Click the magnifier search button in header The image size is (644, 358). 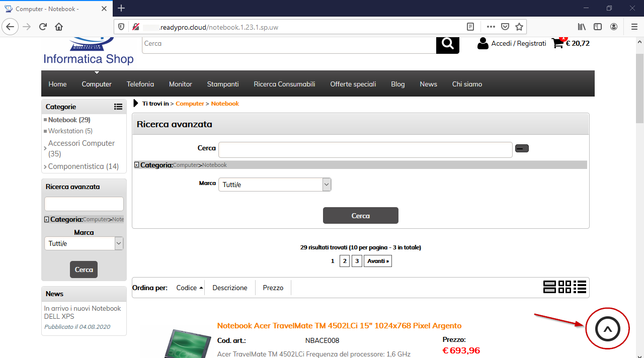point(448,44)
